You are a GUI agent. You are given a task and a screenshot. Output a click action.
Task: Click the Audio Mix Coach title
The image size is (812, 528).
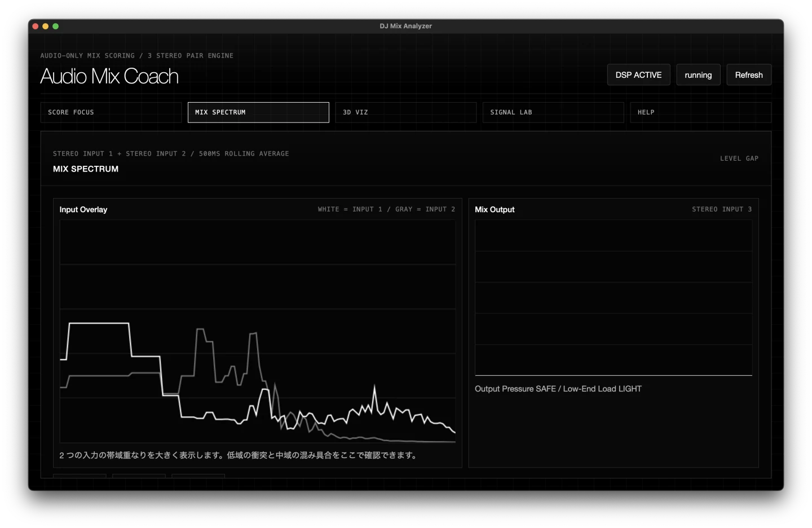(109, 77)
